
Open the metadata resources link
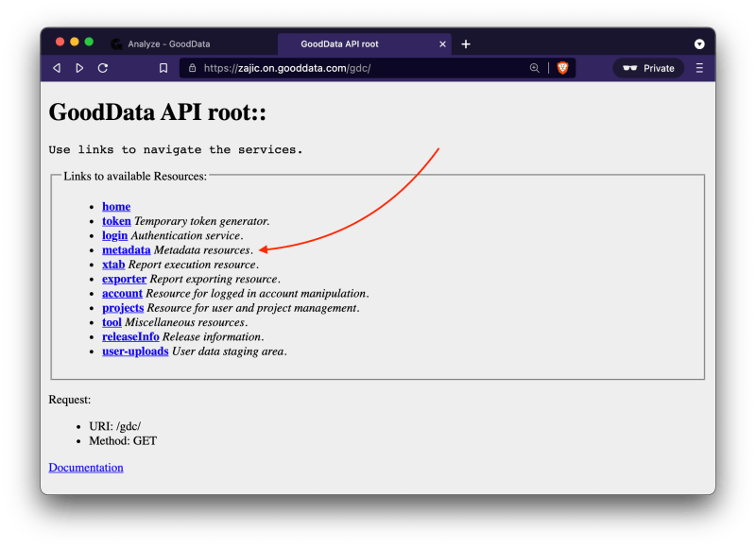126,249
